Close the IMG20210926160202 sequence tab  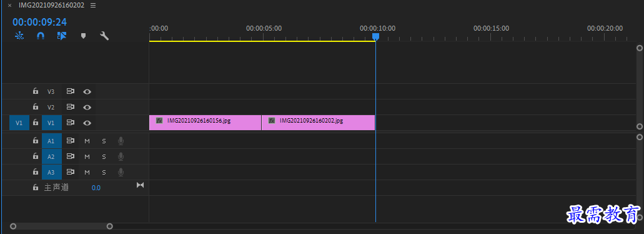(x=10, y=6)
